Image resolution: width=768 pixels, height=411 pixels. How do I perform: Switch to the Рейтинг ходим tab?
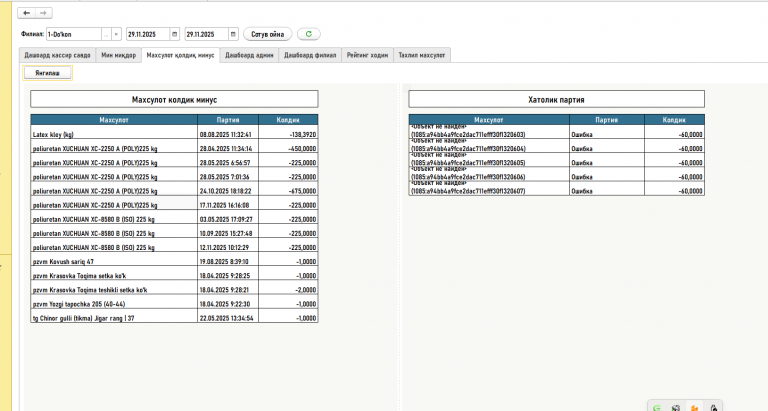pos(367,55)
